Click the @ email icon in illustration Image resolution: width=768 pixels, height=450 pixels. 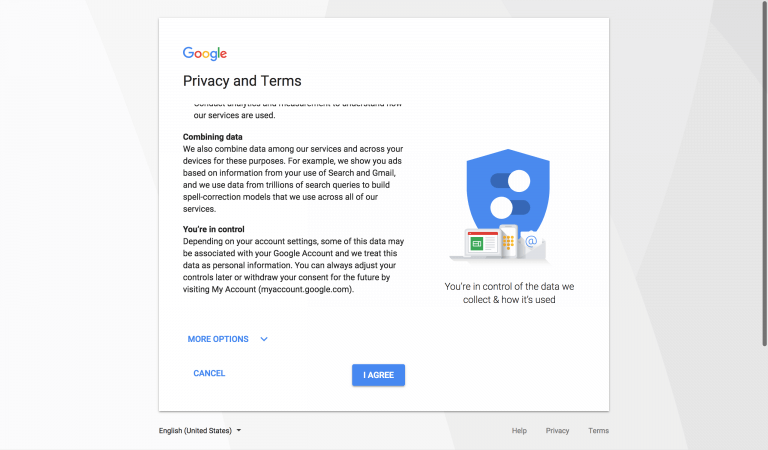click(532, 241)
